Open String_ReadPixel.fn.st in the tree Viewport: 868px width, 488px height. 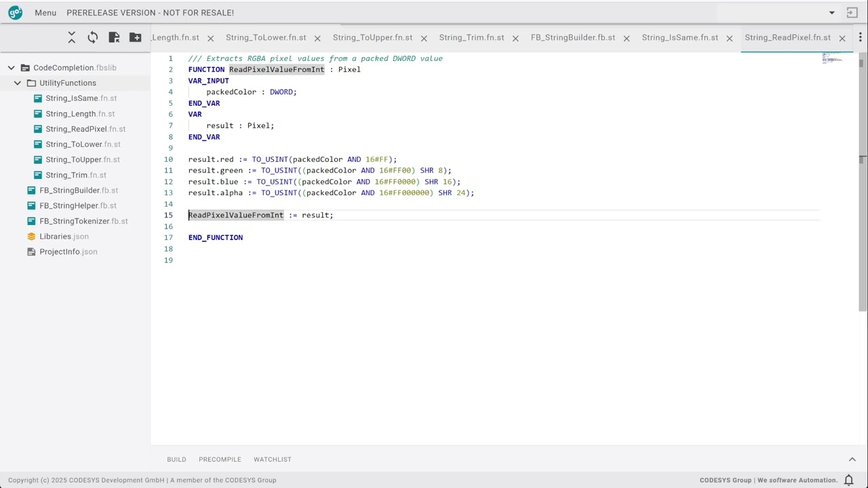tap(85, 129)
